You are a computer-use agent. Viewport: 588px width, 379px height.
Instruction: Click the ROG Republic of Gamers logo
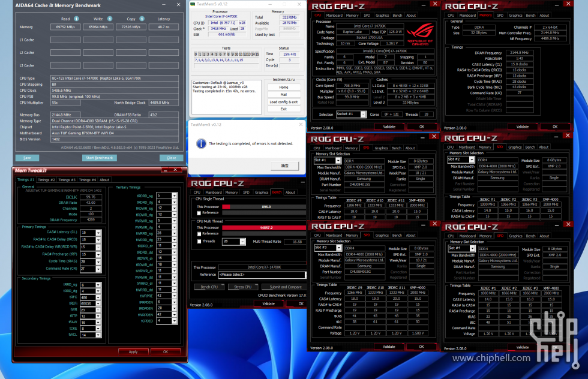(421, 34)
